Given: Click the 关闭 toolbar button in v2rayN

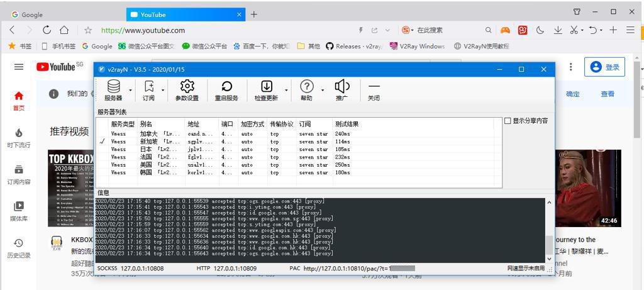Looking at the screenshot, I should click(374, 90).
